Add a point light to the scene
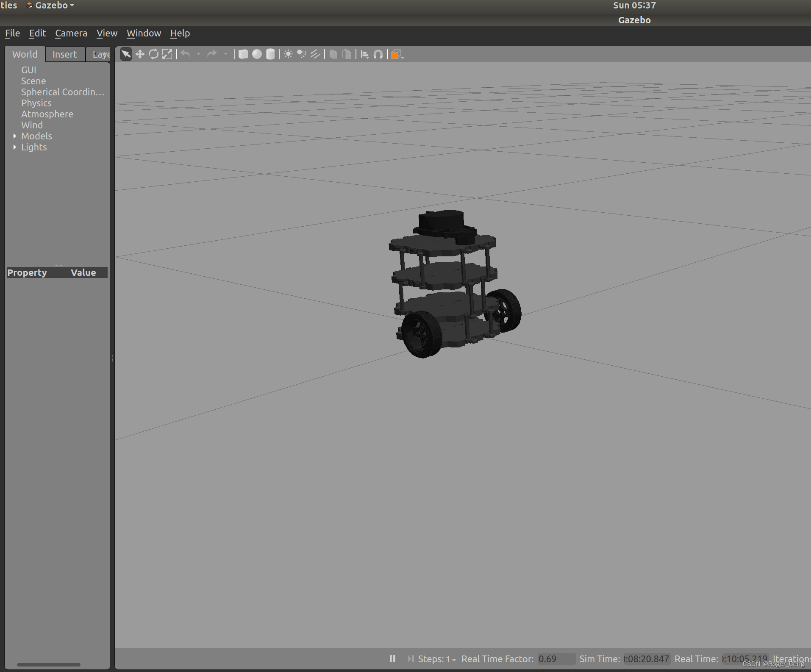This screenshot has height=672, width=811. click(x=288, y=54)
